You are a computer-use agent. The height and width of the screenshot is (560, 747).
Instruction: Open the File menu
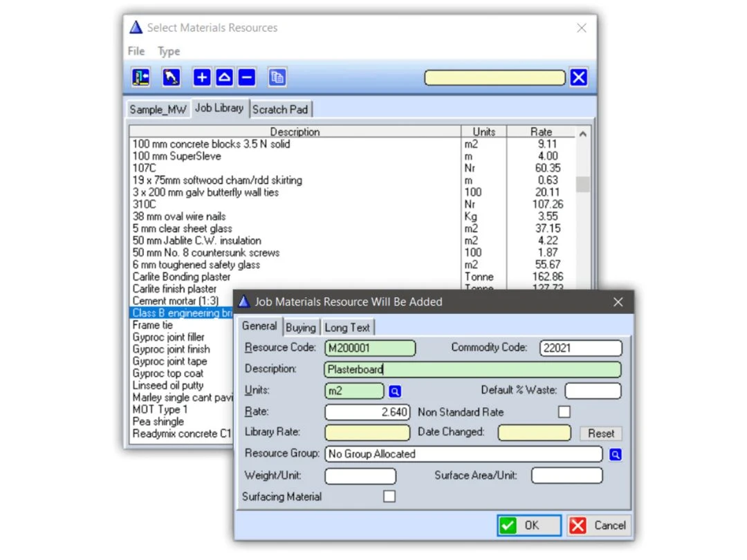pyautogui.click(x=136, y=51)
